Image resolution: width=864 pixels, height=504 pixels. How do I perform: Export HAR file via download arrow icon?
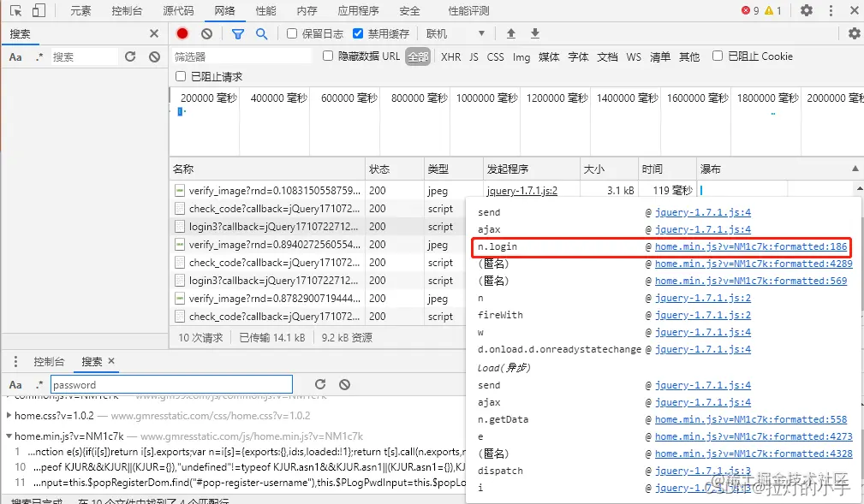click(x=533, y=33)
